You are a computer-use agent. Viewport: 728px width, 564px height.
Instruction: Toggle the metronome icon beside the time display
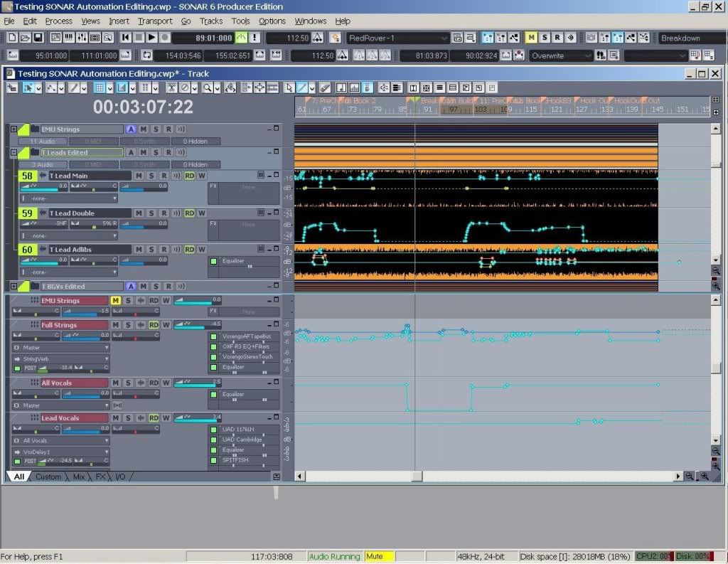[x=242, y=38]
